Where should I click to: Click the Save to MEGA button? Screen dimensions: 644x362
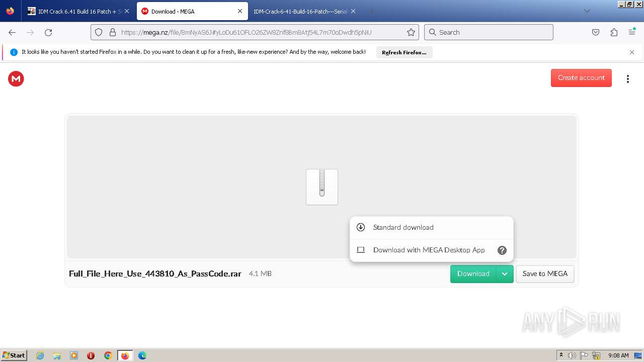(x=545, y=274)
